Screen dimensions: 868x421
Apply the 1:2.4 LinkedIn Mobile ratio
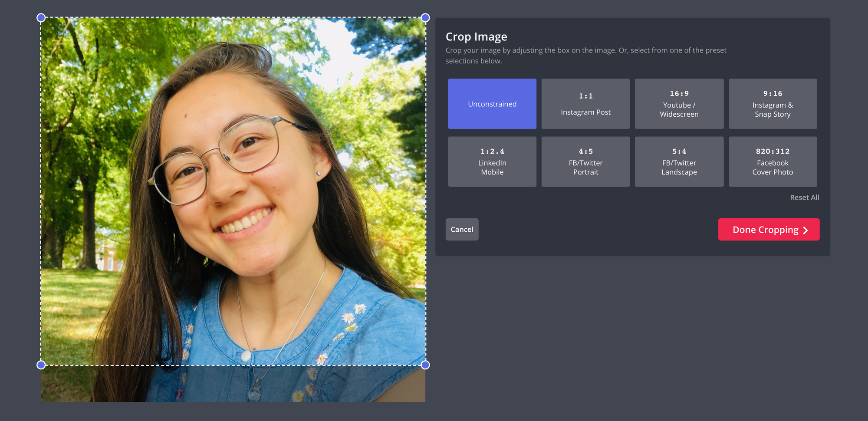[x=492, y=161]
